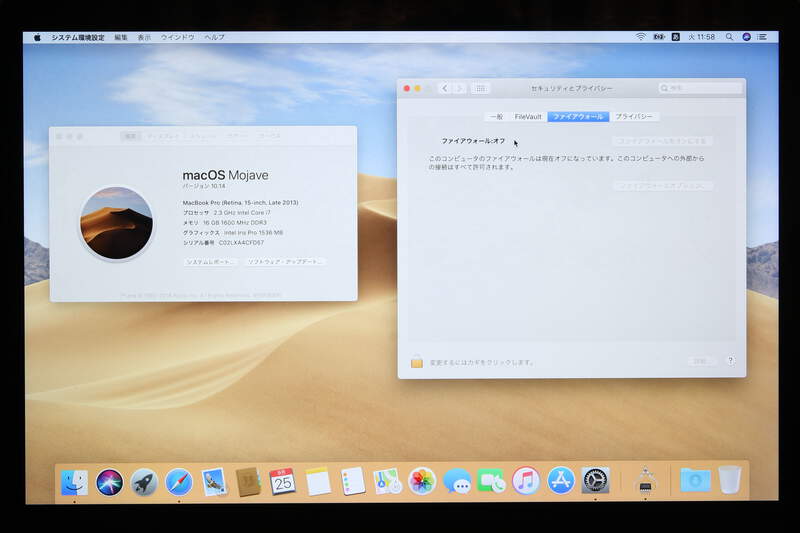Click the Siri icon in menu bar
800x533 pixels.
(746, 37)
